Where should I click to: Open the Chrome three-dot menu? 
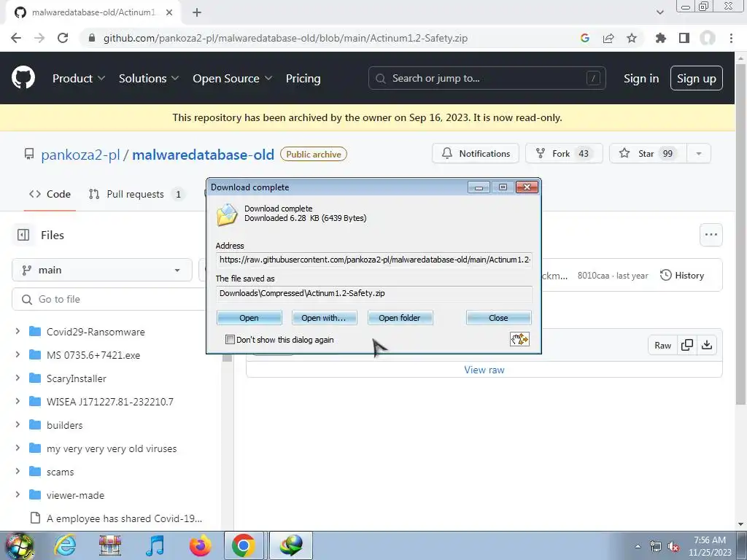(731, 38)
